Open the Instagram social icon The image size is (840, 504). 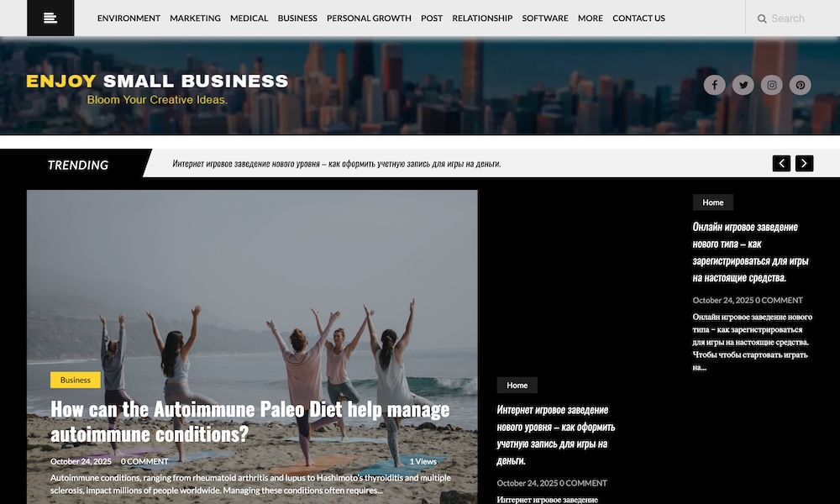771,85
